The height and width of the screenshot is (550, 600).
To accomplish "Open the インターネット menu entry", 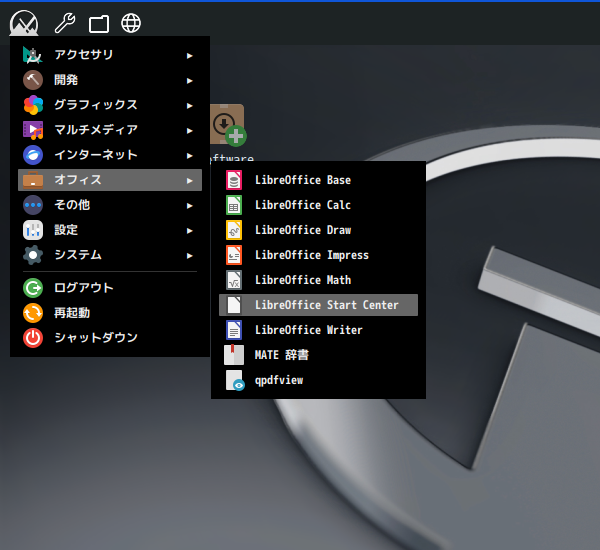I will (x=110, y=155).
